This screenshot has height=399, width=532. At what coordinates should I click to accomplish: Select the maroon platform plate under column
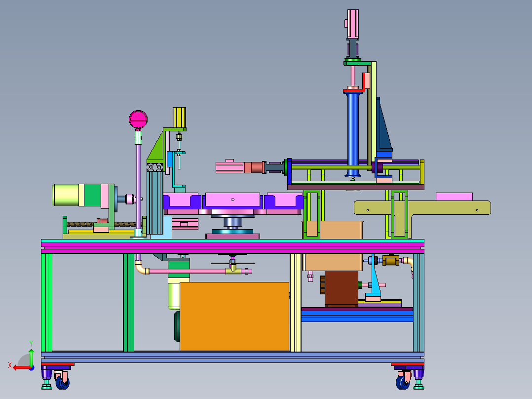[355, 187]
